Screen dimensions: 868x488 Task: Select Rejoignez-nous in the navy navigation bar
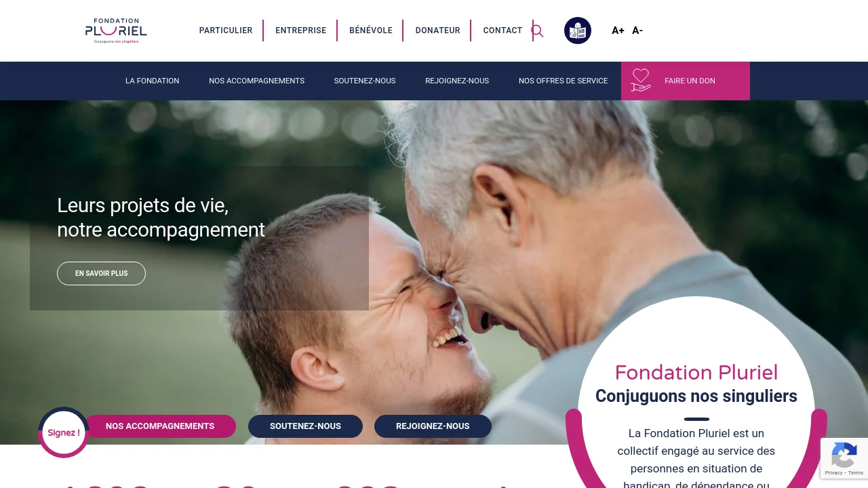pyautogui.click(x=457, y=81)
